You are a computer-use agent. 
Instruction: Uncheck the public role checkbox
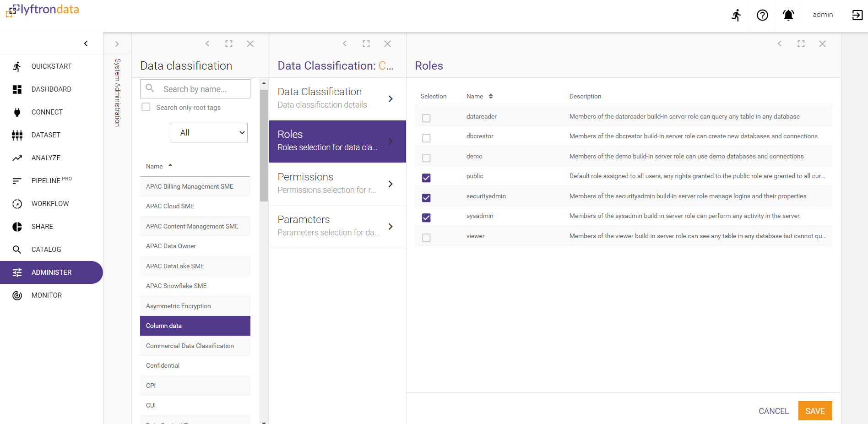426,178
